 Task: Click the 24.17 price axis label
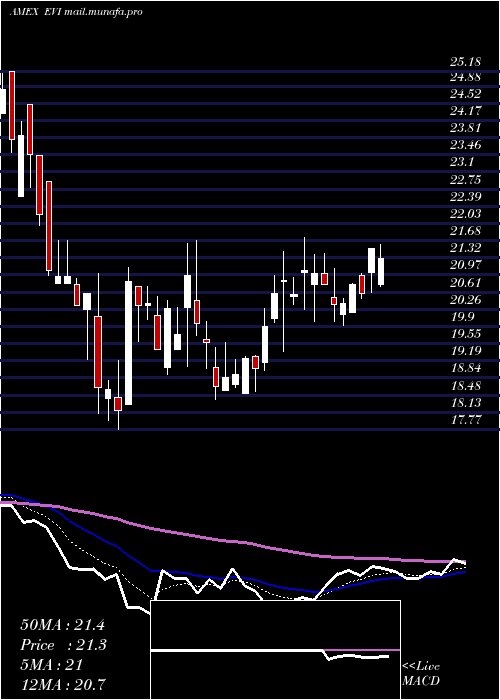point(465,110)
